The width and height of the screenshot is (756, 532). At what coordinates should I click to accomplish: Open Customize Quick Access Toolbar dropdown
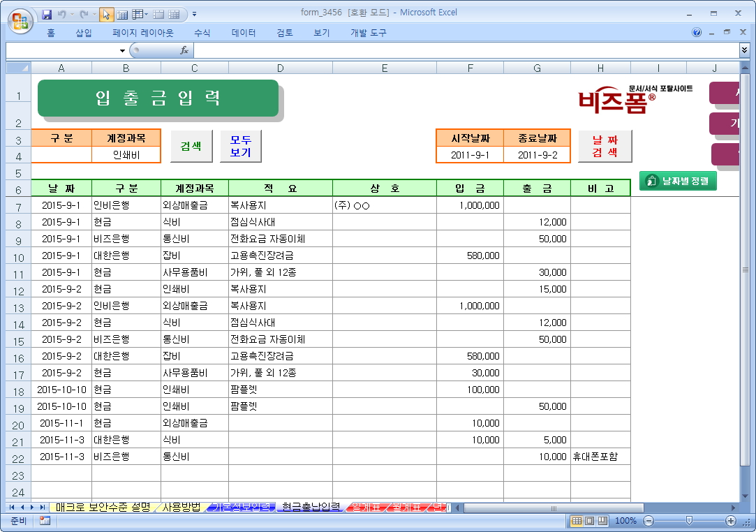(x=194, y=13)
